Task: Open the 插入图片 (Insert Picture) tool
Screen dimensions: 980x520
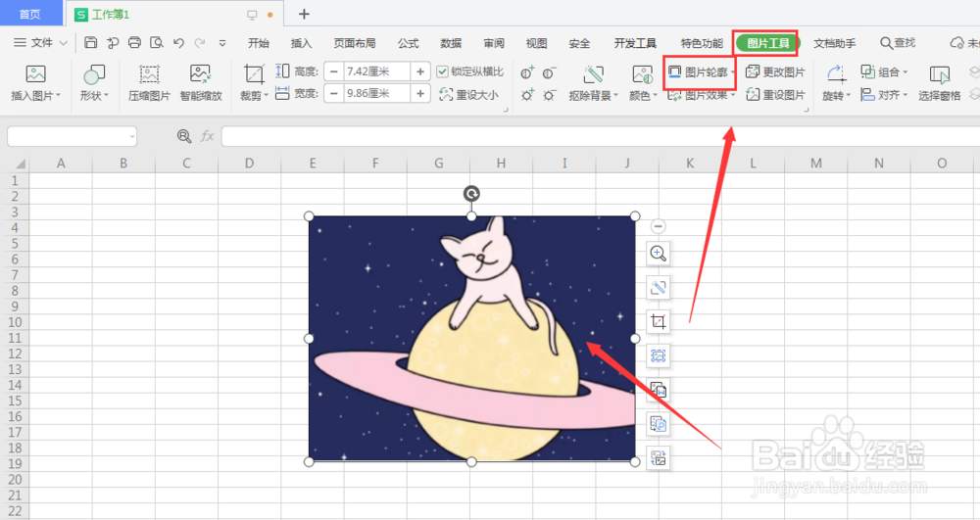Action: click(x=35, y=82)
